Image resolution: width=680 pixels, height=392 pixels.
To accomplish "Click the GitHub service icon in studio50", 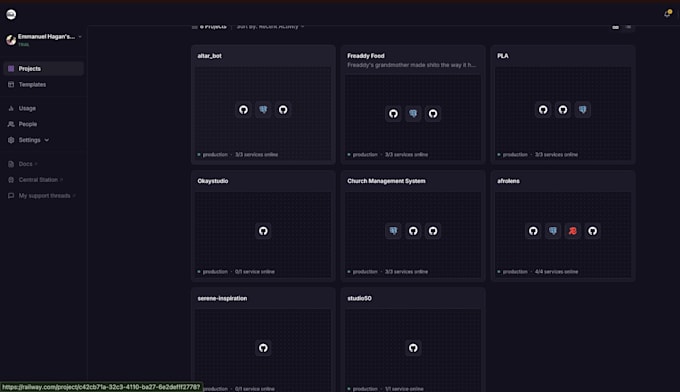I will coord(413,348).
